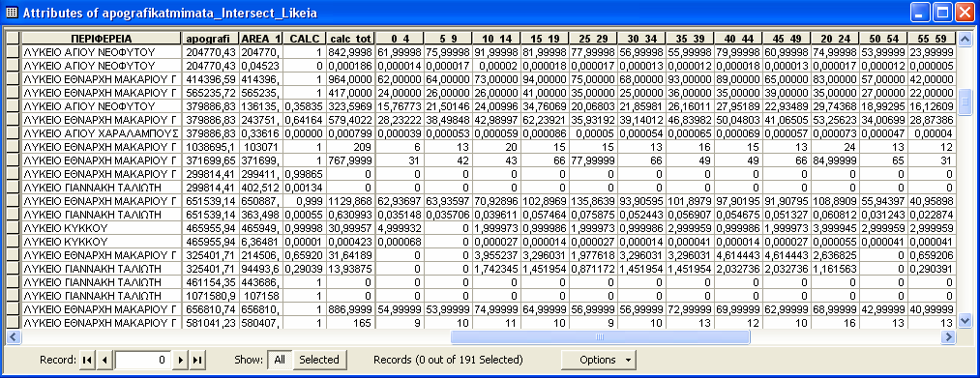Click cell value 1038695,1
980x378 pixels.
(211, 147)
